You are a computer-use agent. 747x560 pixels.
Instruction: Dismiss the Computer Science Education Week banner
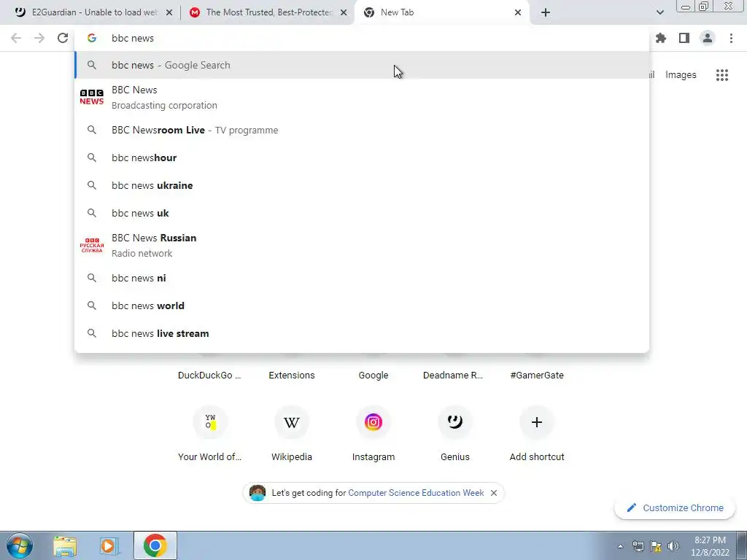click(x=494, y=493)
